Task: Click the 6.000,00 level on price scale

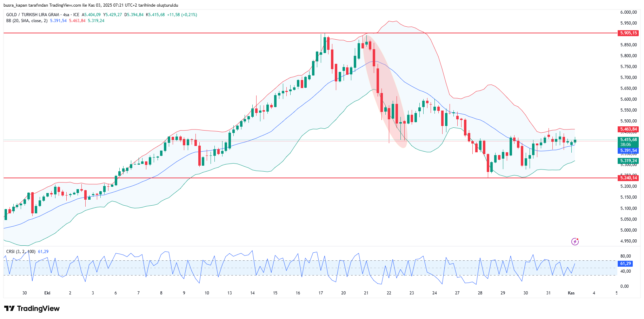Action: (628, 12)
